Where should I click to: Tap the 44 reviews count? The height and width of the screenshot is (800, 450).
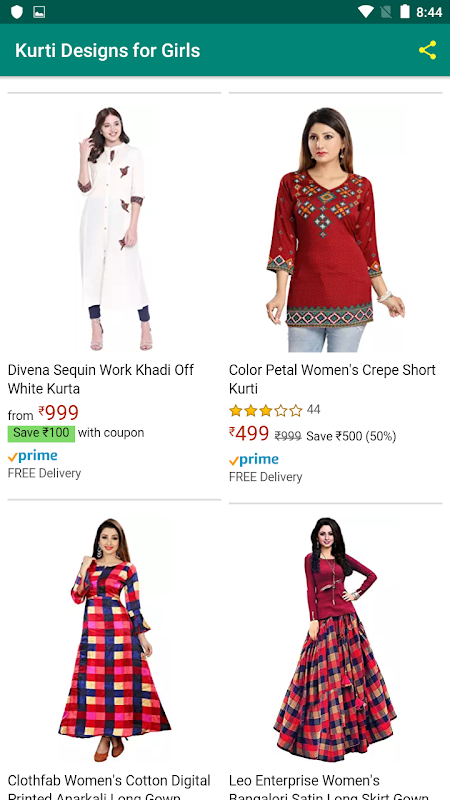coord(314,410)
